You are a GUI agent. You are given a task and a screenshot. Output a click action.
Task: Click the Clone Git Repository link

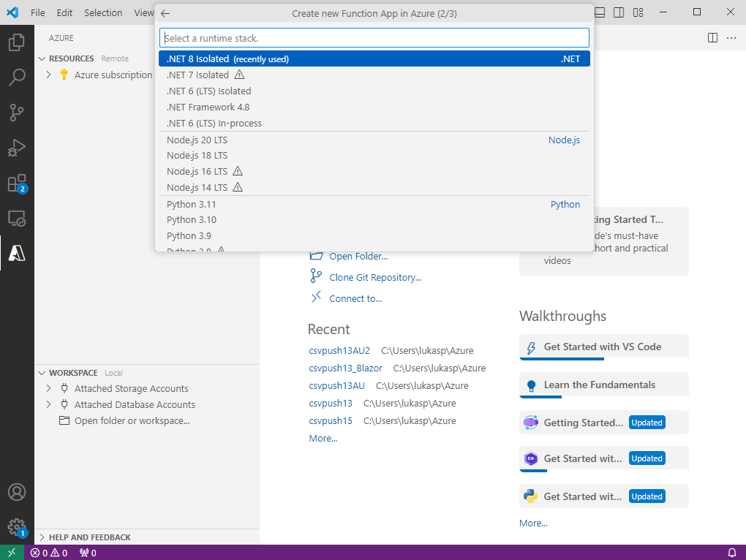pyautogui.click(x=375, y=277)
